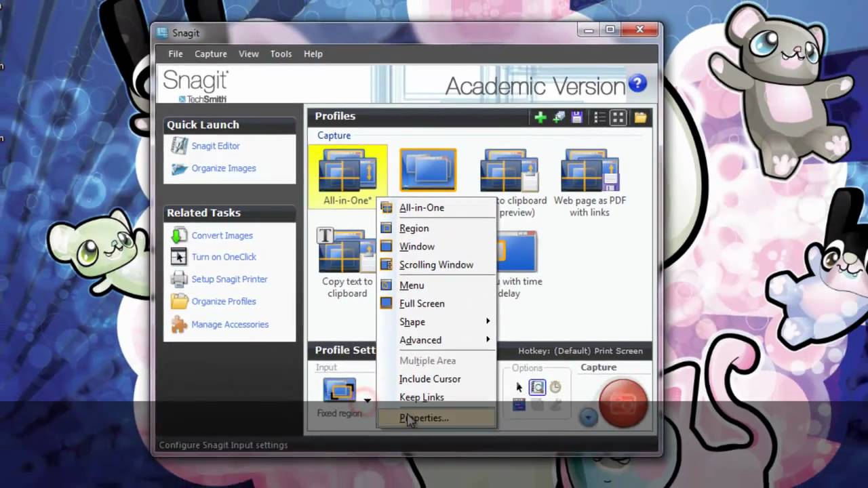Choose Region input mode
The height and width of the screenshot is (488, 868).
(x=437, y=228)
